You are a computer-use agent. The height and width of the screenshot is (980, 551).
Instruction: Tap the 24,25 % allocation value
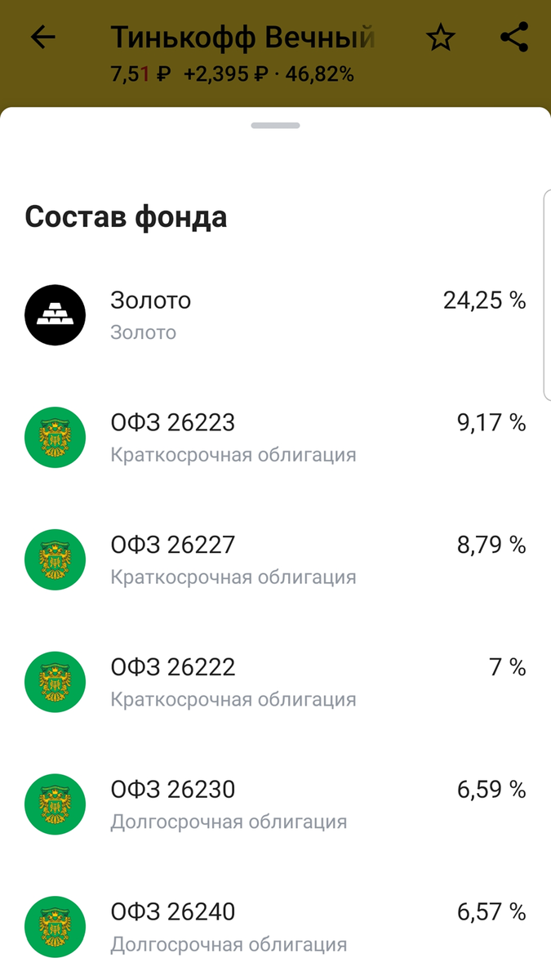point(483,301)
